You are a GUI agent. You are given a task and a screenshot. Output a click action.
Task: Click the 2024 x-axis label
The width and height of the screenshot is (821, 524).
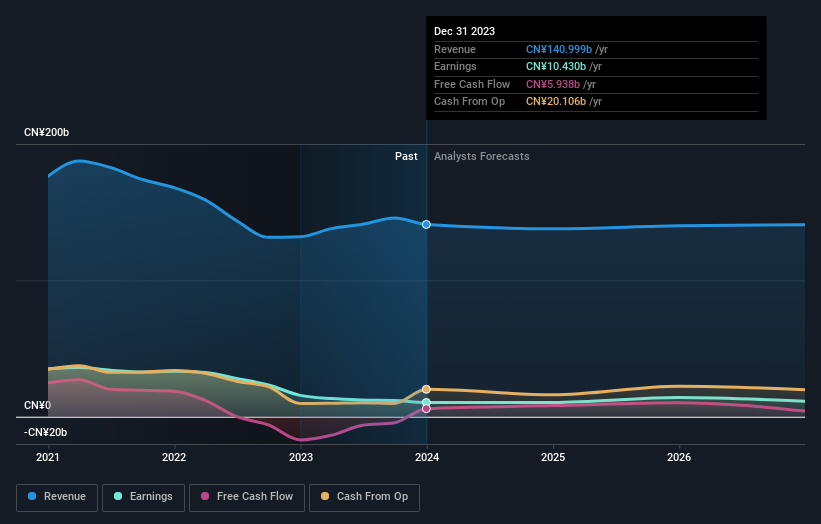427,458
